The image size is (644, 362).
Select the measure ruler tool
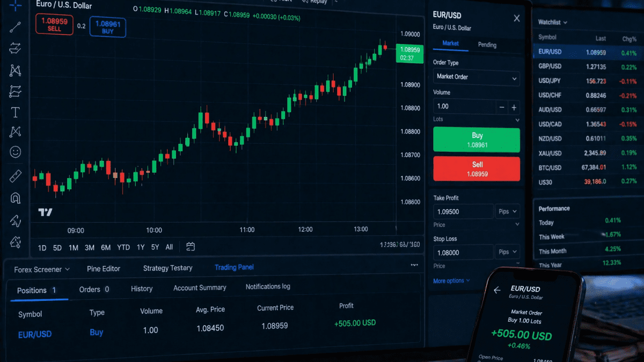[x=15, y=175]
